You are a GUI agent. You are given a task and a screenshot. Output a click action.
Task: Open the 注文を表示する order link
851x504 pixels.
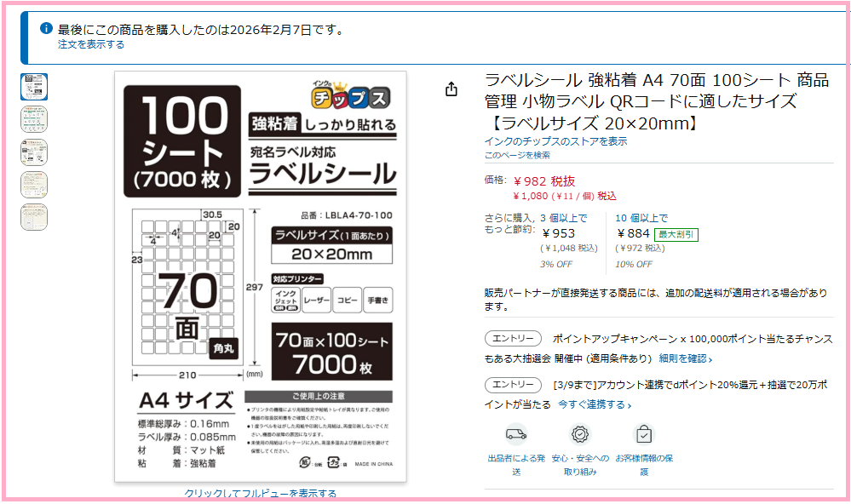point(91,44)
